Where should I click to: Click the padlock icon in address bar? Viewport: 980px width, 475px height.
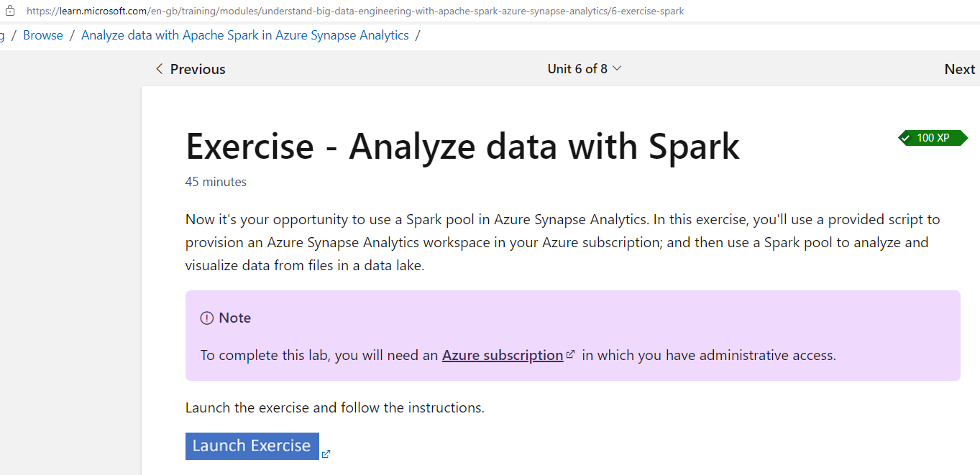[x=10, y=11]
